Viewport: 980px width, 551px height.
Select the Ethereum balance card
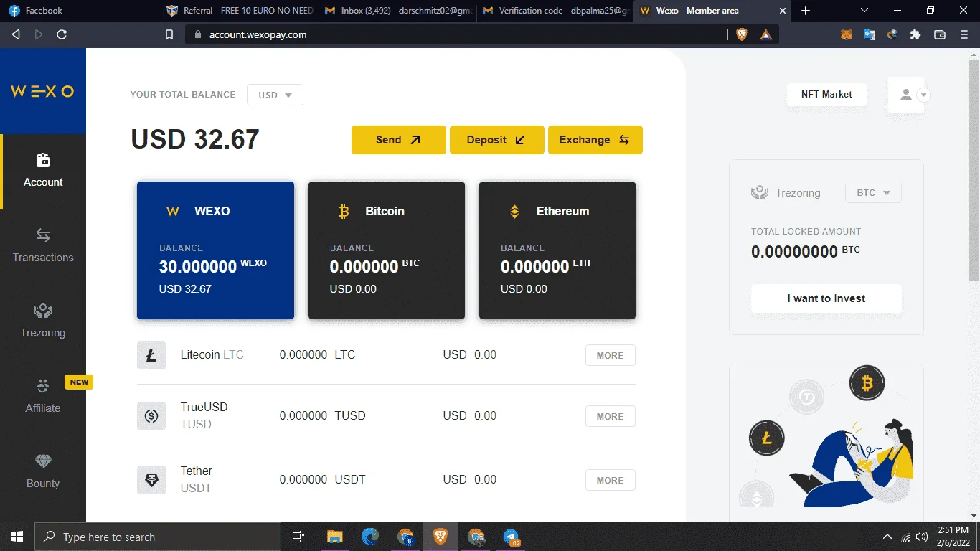[557, 250]
